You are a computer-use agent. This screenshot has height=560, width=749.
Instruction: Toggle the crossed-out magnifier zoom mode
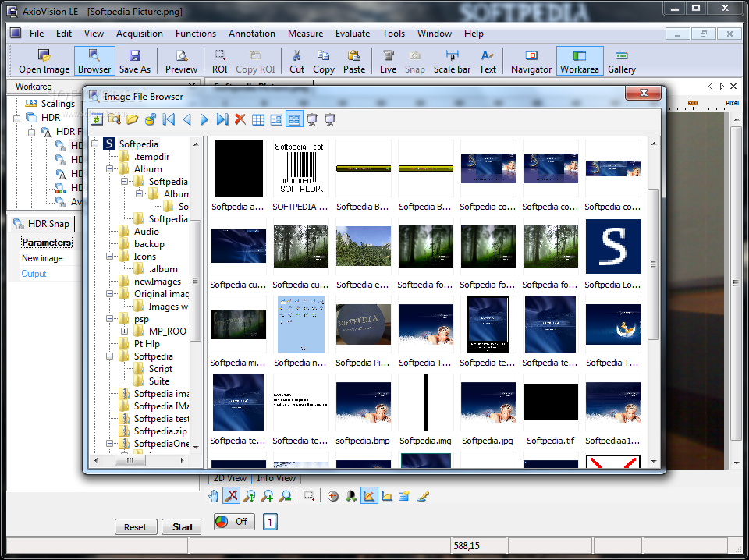(231, 496)
